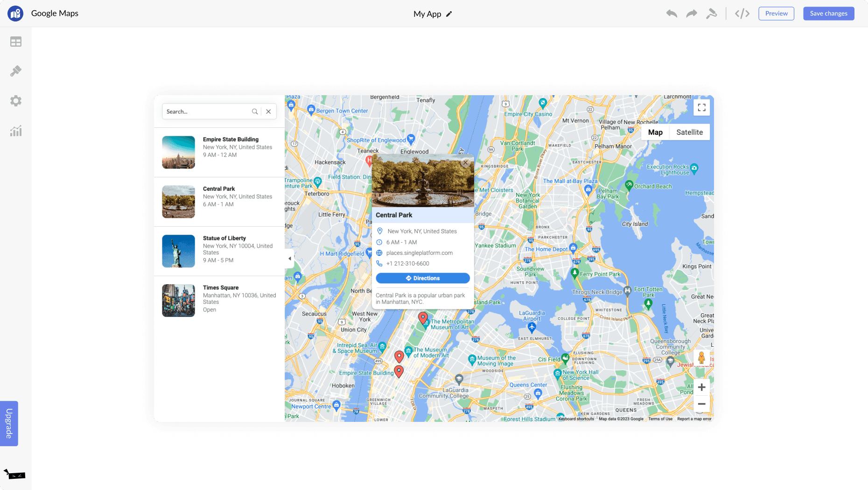The width and height of the screenshot is (868, 490).
Task: Save changes to the app
Action: pos(828,14)
